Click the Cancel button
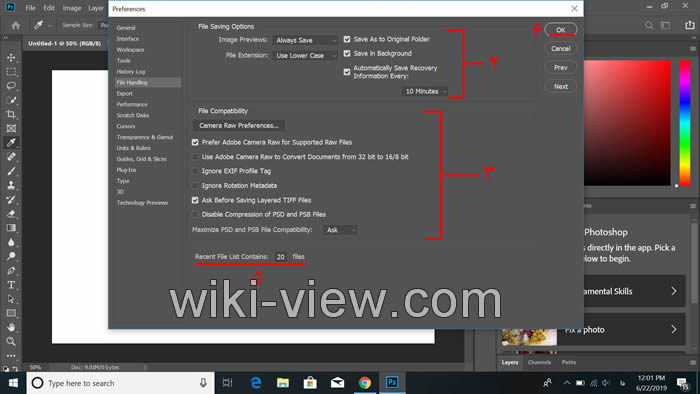This screenshot has width=700, height=394. [561, 49]
